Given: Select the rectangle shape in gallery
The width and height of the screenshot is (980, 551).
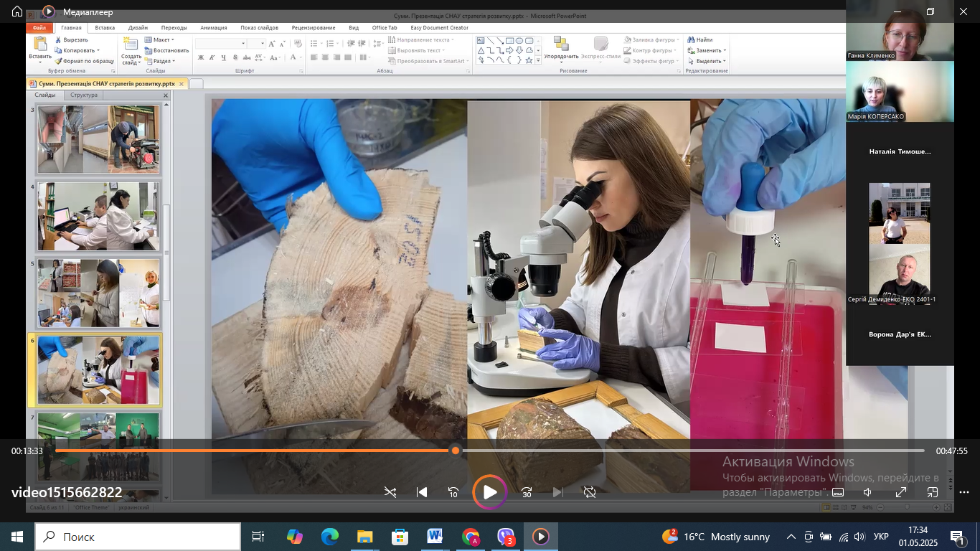Looking at the screenshot, I should (509, 41).
